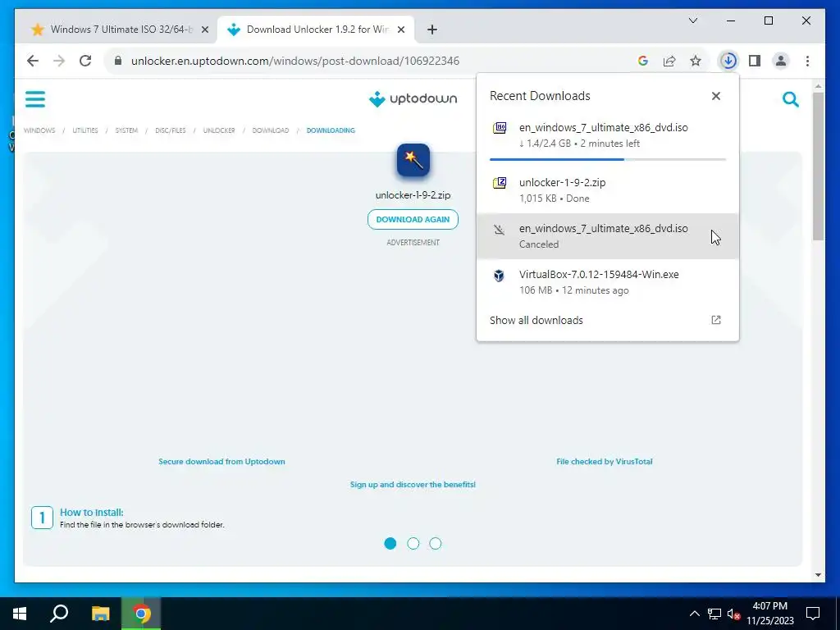Screen dimensions: 840x630
Task: Go to UTILITIES breadcrumb
Action: coord(85,130)
